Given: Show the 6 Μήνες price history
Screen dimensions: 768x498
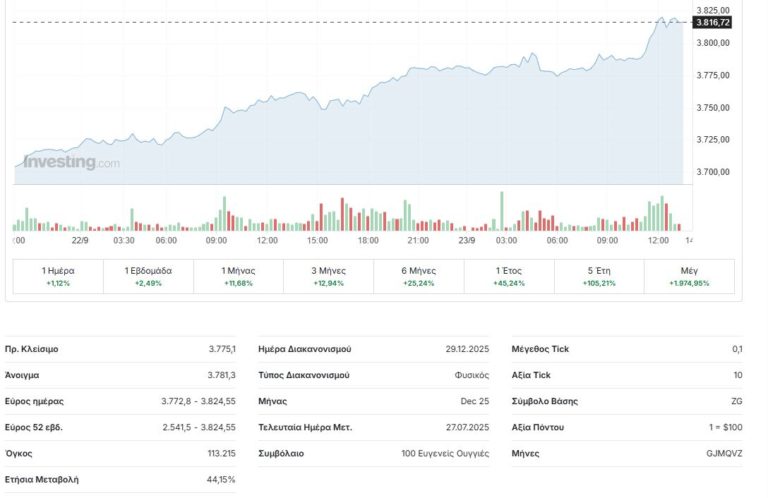Looking at the screenshot, I should [x=418, y=276].
